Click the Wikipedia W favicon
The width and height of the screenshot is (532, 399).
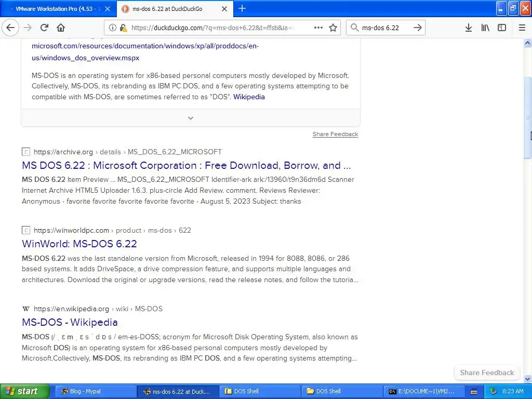[x=26, y=309]
